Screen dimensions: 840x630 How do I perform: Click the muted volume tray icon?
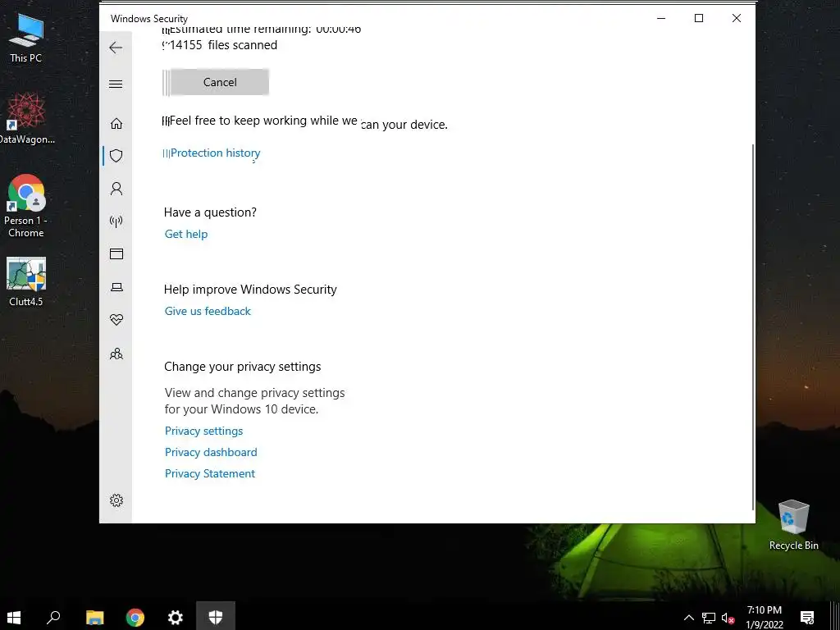728,618
